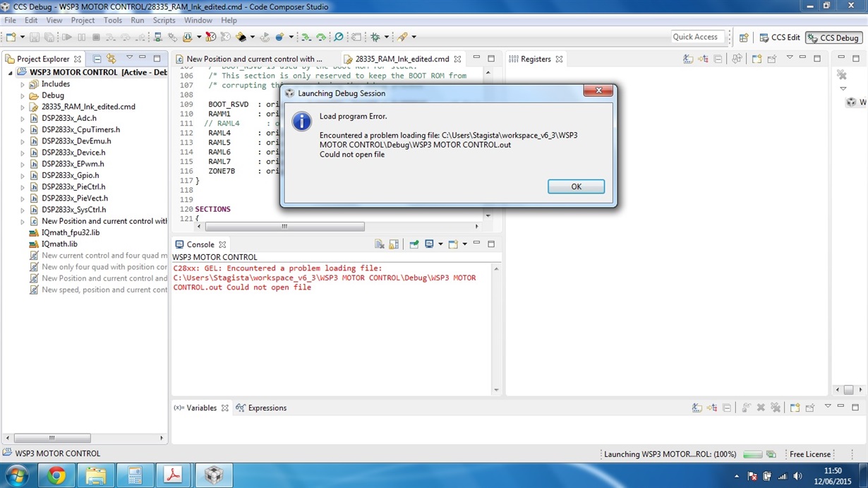The image size is (868, 488).
Task: Toggle Scroll Lock in Console
Action: pos(394,244)
